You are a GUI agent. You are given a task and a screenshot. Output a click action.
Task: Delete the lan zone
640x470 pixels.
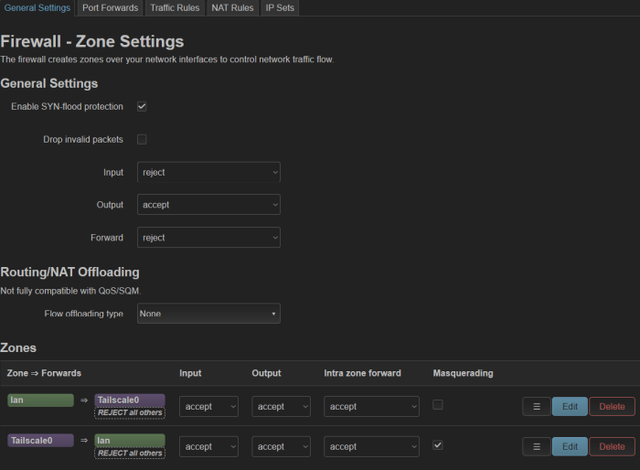pyautogui.click(x=612, y=406)
